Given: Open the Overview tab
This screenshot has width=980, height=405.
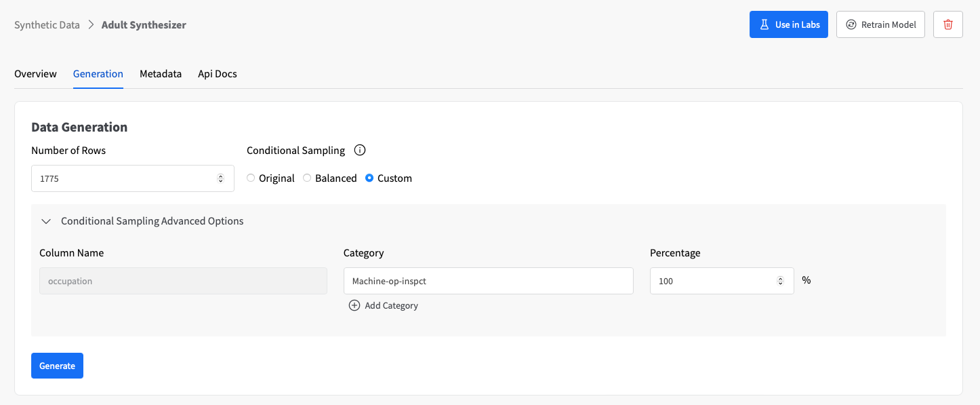Looking at the screenshot, I should pos(35,74).
